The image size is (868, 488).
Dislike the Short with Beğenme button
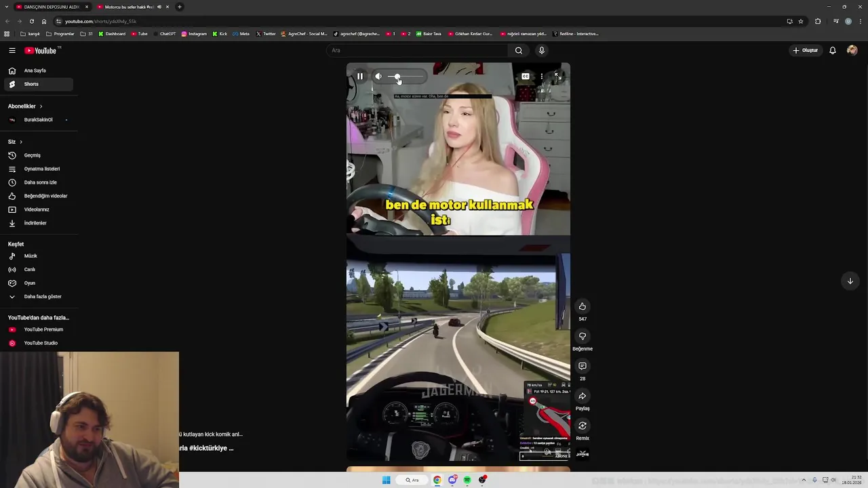click(582, 336)
